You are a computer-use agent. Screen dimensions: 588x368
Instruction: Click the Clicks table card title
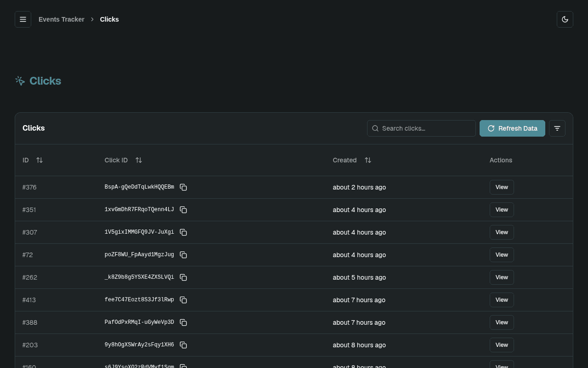[x=34, y=128]
